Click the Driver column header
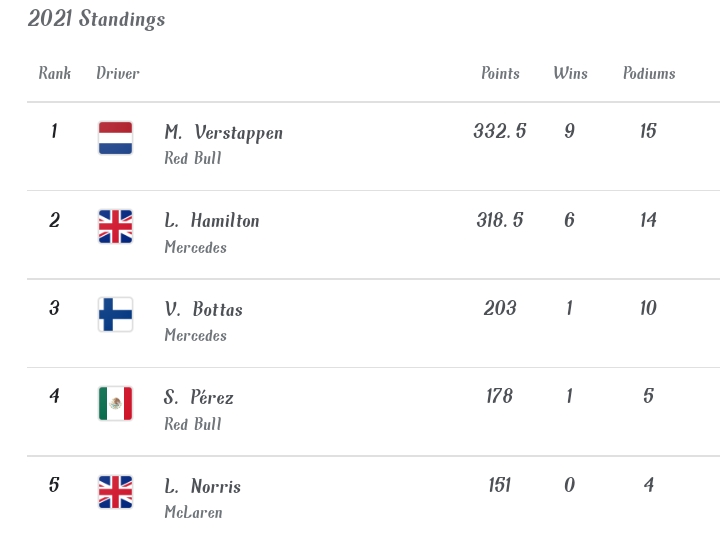This screenshot has height=553, width=720. [118, 73]
